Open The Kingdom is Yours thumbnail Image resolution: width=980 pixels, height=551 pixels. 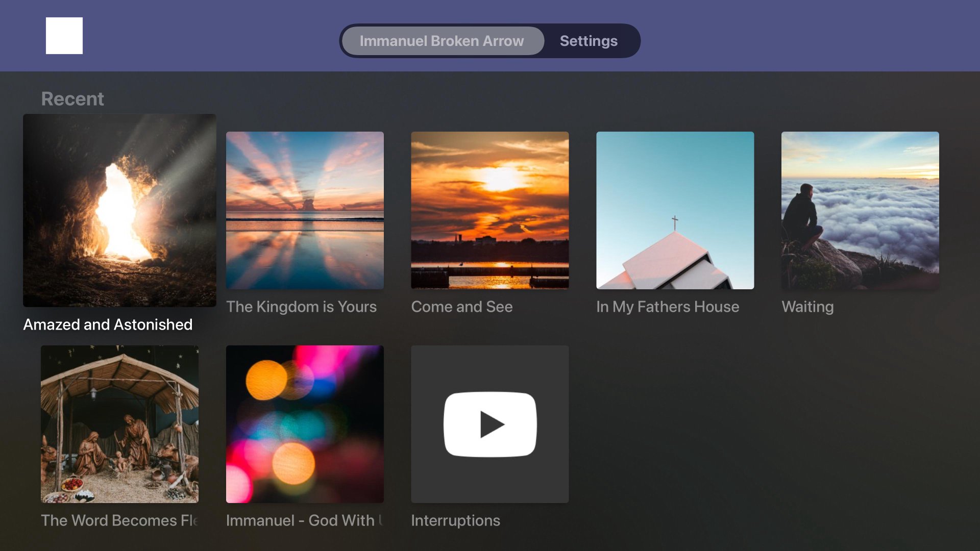click(305, 210)
